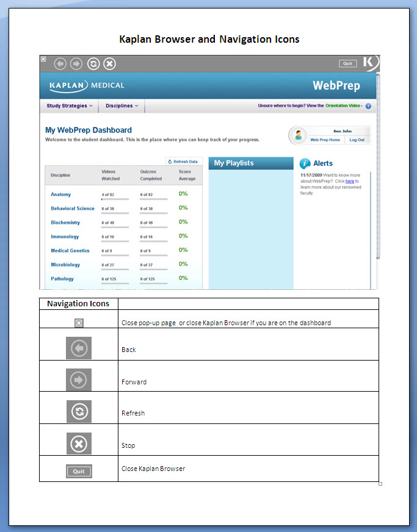Click the Kaplan Medical logo in the banner
Image resolution: width=417 pixels, height=532 pixels.
point(87,85)
